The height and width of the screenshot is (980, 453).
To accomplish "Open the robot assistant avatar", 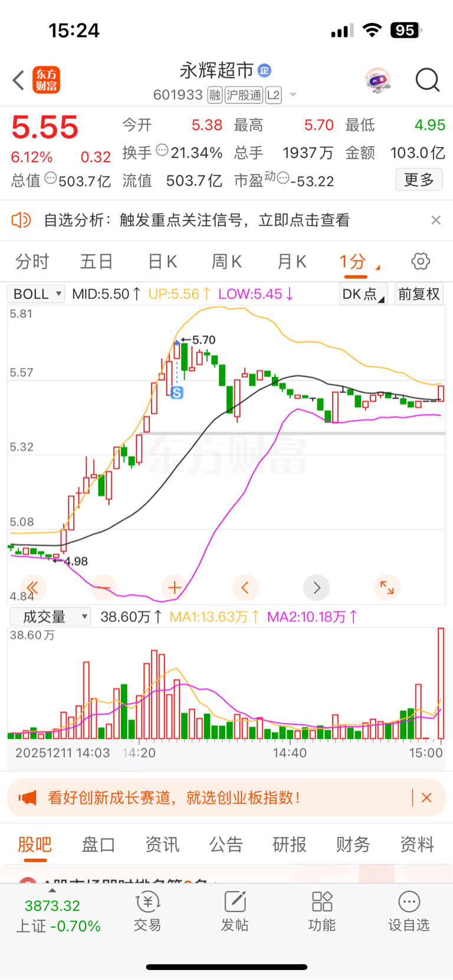I will click(x=377, y=80).
